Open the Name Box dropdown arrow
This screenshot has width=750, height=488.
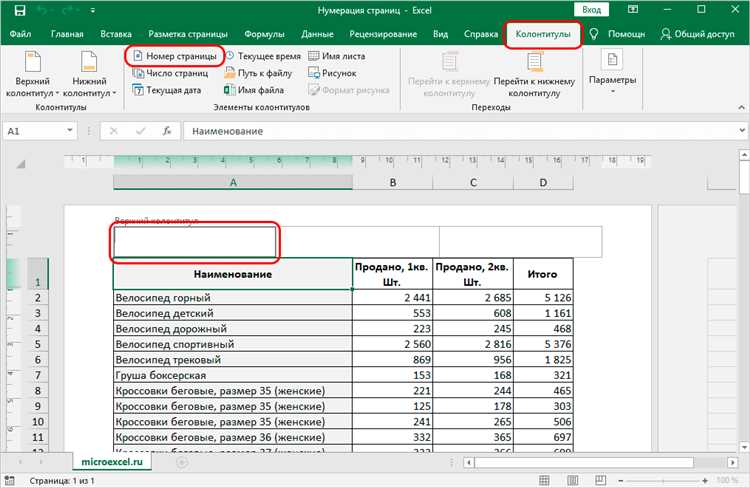(x=70, y=130)
